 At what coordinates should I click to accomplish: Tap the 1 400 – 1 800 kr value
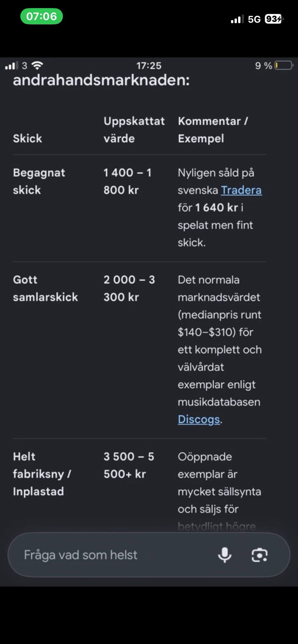[x=128, y=181]
